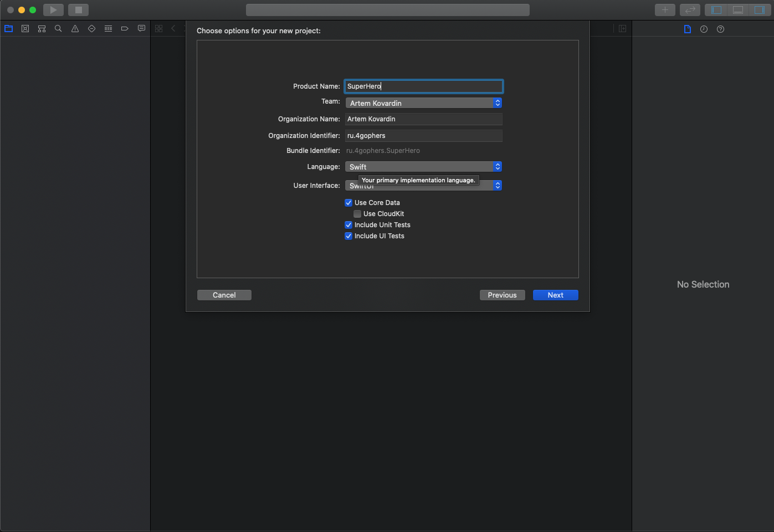This screenshot has width=774, height=532.
Task: Show the History inspector tab
Action: click(704, 29)
